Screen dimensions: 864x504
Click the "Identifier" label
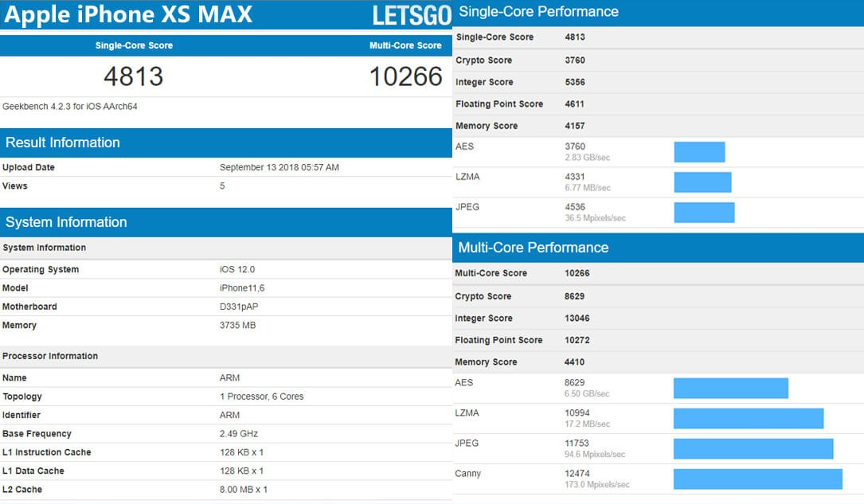22,416
